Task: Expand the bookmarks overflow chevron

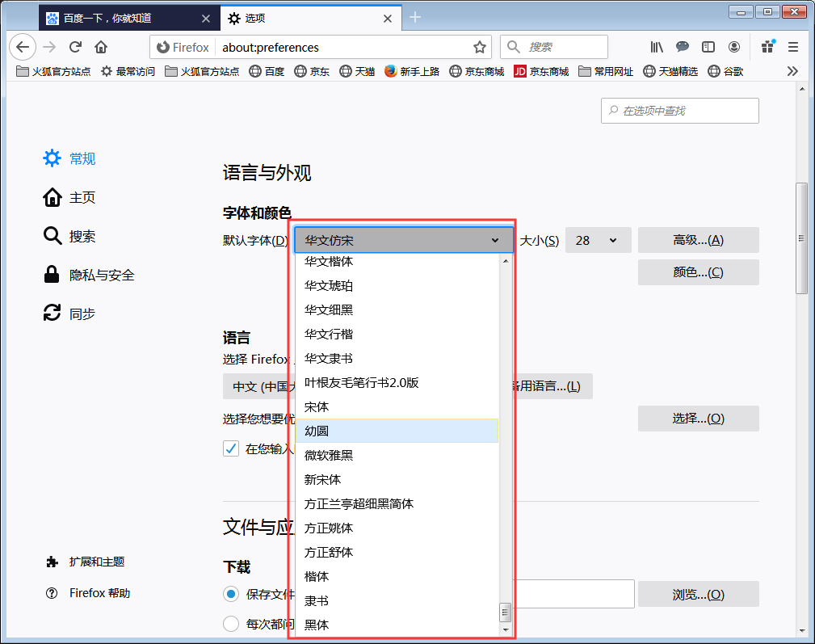Action: click(x=792, y=71)
